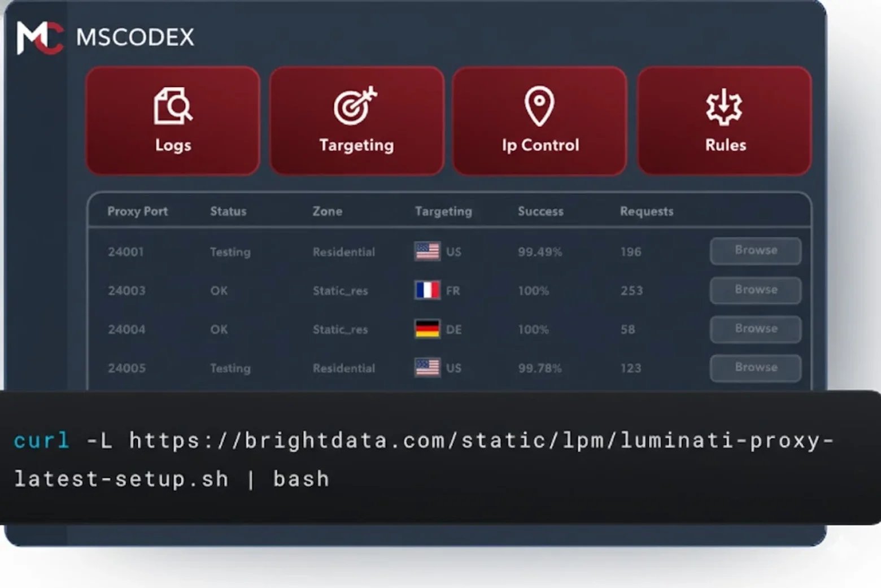Click the OK status of port 24004
Viewport: 881px width, 588px height.
[x=219, y=329]
